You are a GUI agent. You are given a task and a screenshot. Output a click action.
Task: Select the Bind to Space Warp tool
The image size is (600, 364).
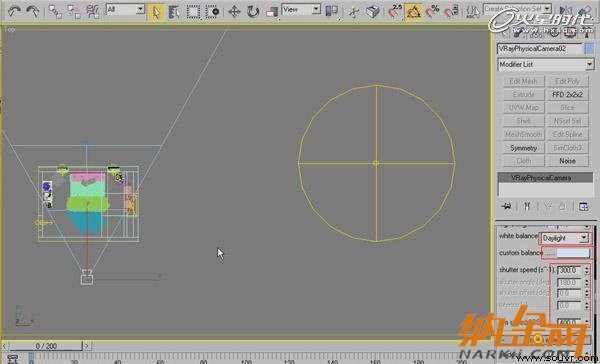tap(93, 11)
